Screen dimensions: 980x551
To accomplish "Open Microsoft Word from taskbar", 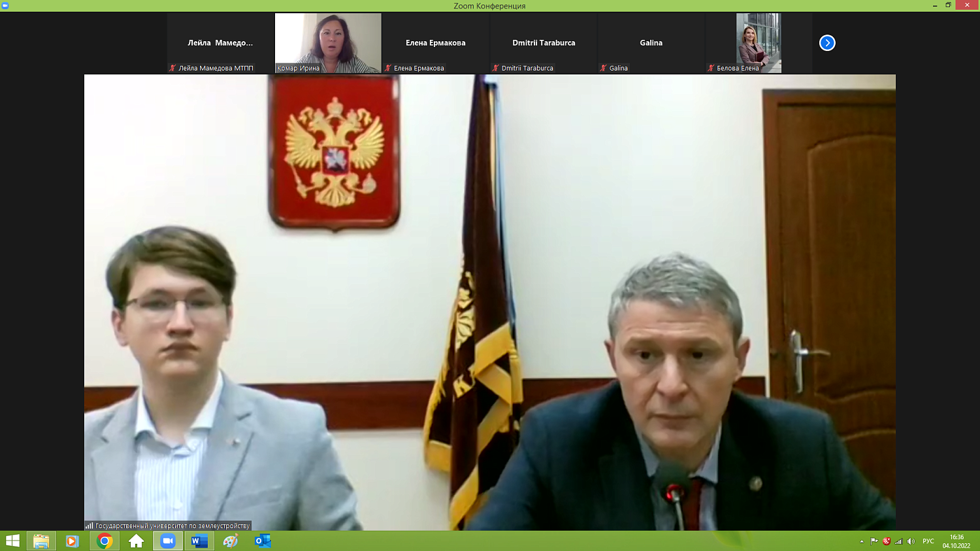I will [199, 541].
